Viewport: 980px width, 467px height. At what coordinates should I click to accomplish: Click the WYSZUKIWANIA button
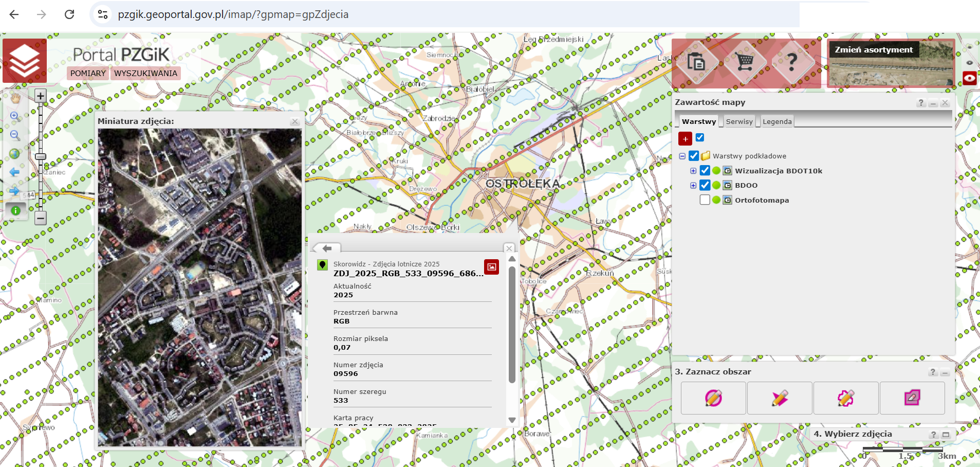145,73
